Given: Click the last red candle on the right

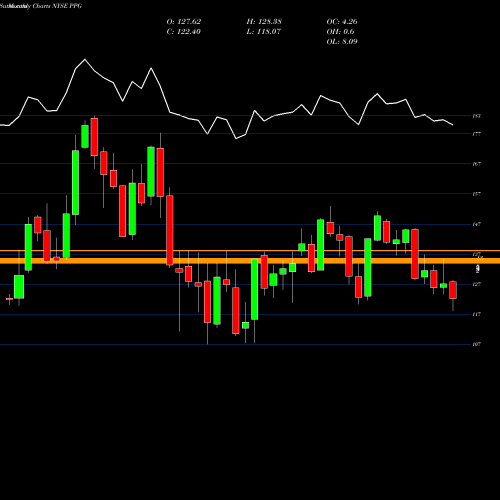Looking at the screenshot, I should point(453,290).
